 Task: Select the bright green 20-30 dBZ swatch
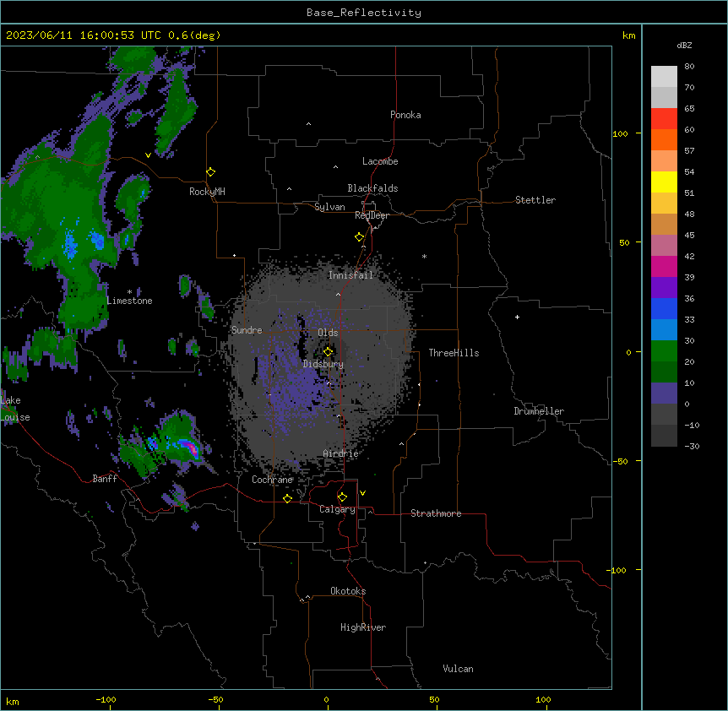pyautogui.click(x=664, y=351)
